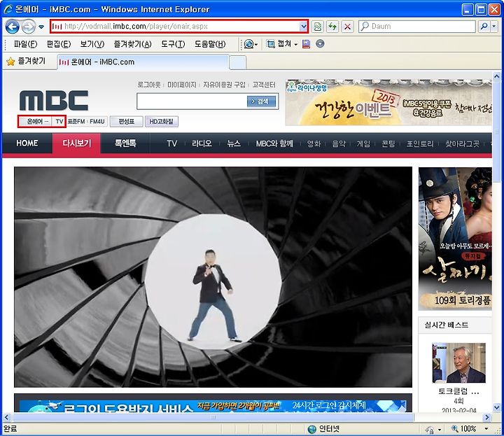Click 음악 in the navigation bar

pyautogui.click(x=339, y=143)
